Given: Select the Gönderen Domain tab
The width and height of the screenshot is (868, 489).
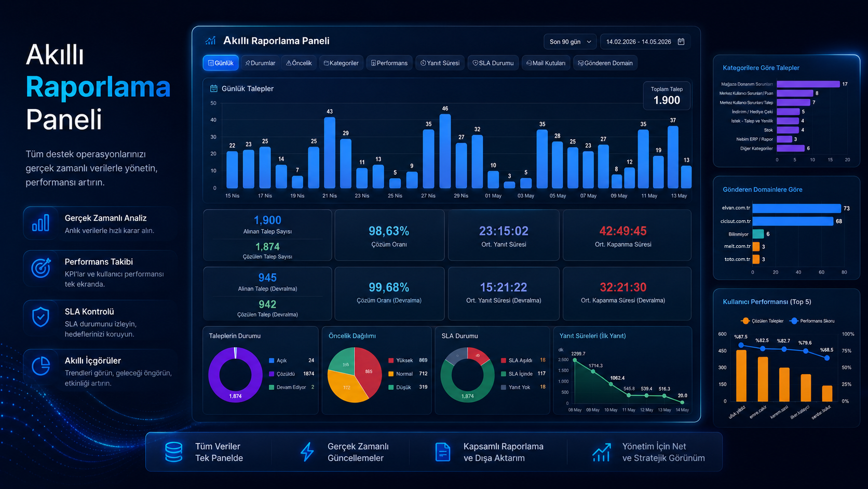Looking at the screenshot, I should click(x=605, y=63).
